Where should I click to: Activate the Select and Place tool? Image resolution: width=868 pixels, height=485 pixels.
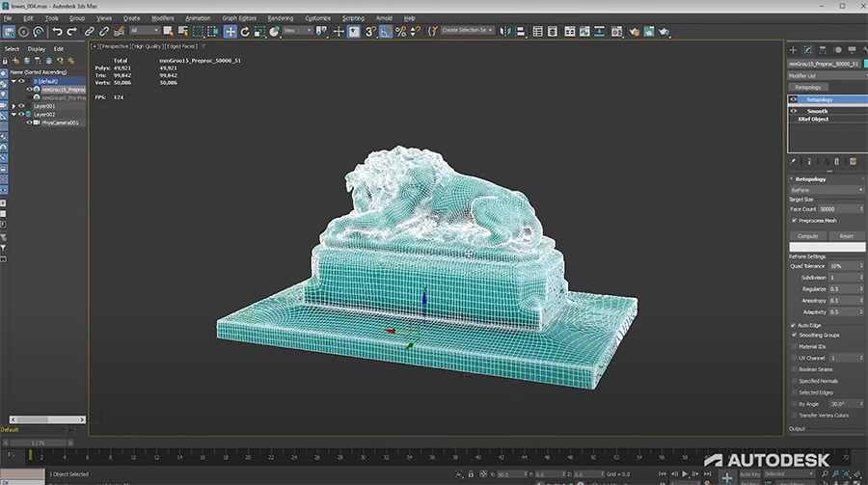coord(274,32)
